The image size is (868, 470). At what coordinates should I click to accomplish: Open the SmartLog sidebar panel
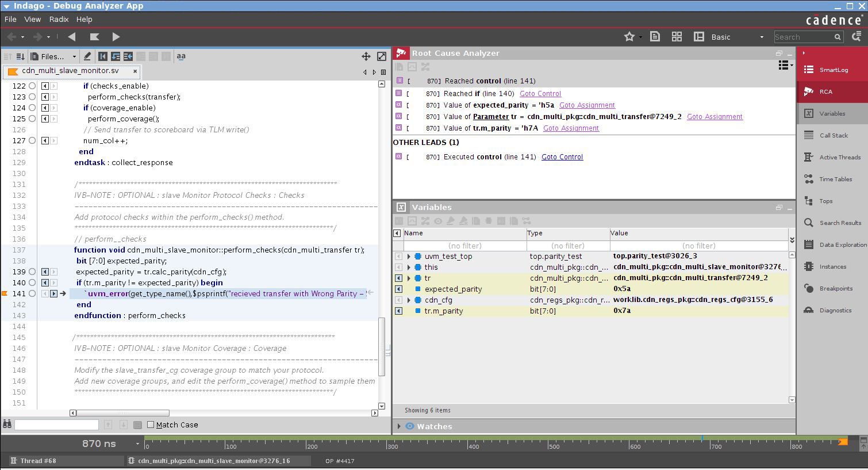pos(833,70)
